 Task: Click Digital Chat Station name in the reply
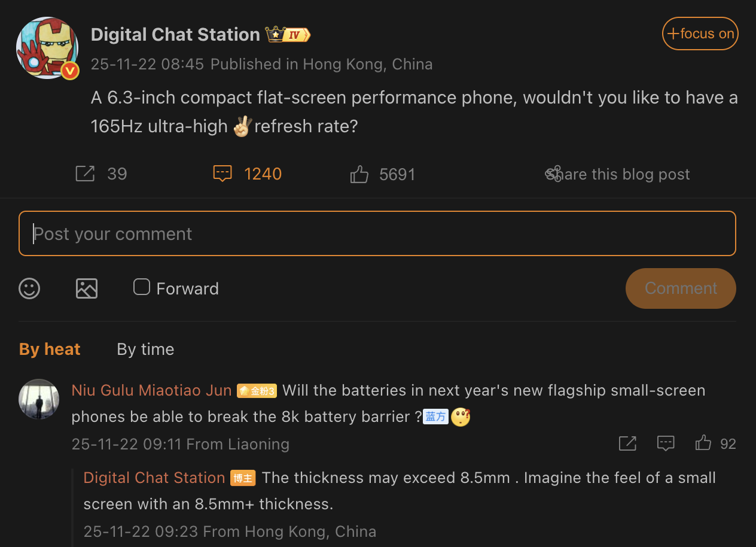pos(154,478)
